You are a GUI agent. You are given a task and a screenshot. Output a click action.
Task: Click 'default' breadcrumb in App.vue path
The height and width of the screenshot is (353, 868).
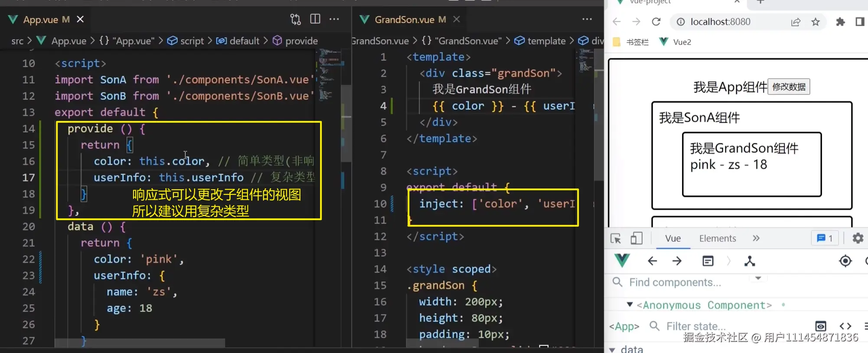(x=238, y=41)
